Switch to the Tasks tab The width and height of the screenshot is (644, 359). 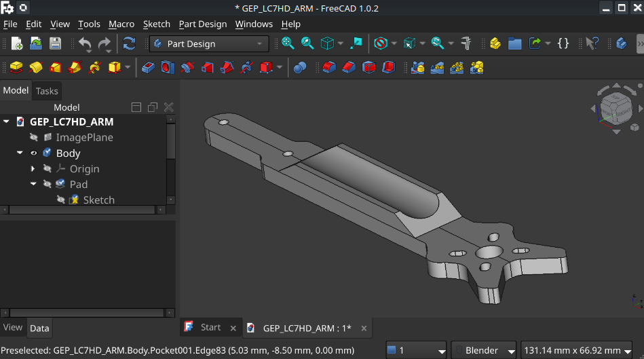click(x=47, y=91)
